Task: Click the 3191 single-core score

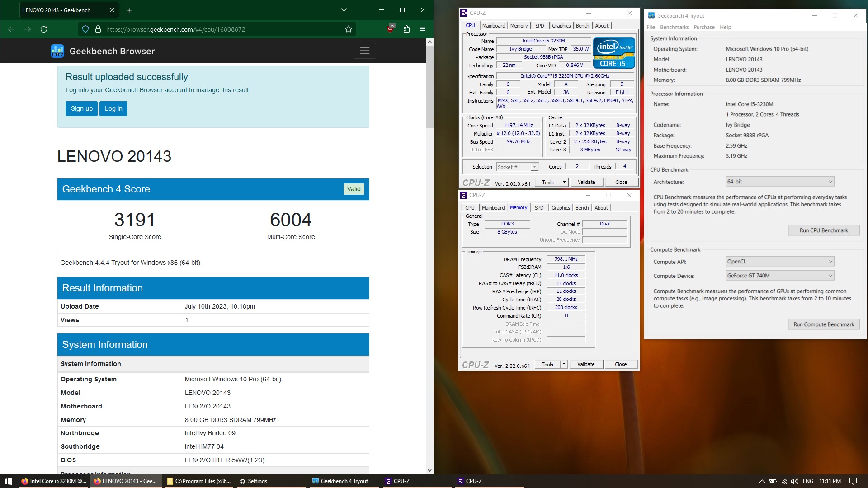Action: (x=135, y=220)
